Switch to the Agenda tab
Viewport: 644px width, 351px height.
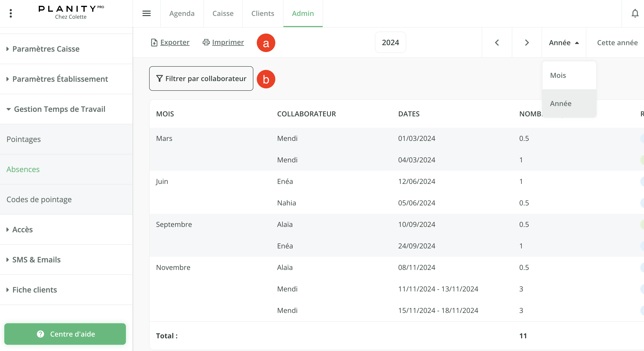tap(182, 14)
